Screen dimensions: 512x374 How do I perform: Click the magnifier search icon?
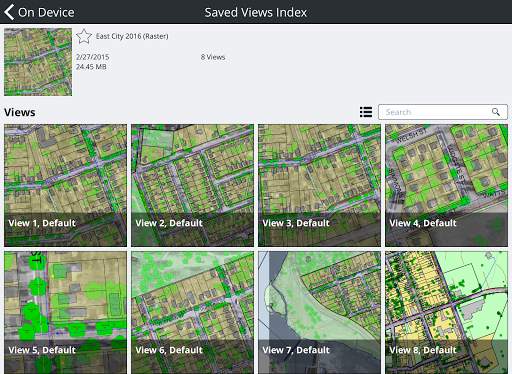coord(496,112)
